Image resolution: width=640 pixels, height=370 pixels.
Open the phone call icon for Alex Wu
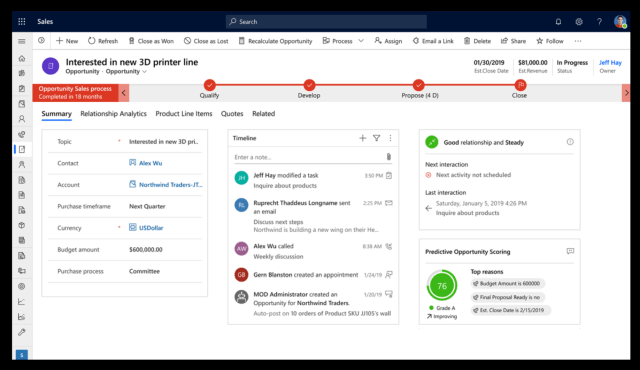coord(389,246)
